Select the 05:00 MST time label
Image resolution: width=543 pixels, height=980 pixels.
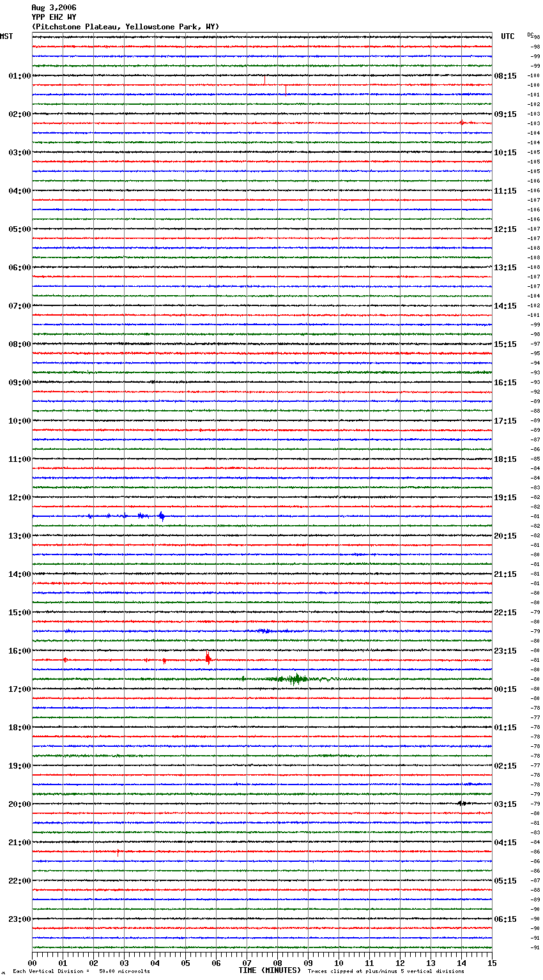tap(20, 229)
